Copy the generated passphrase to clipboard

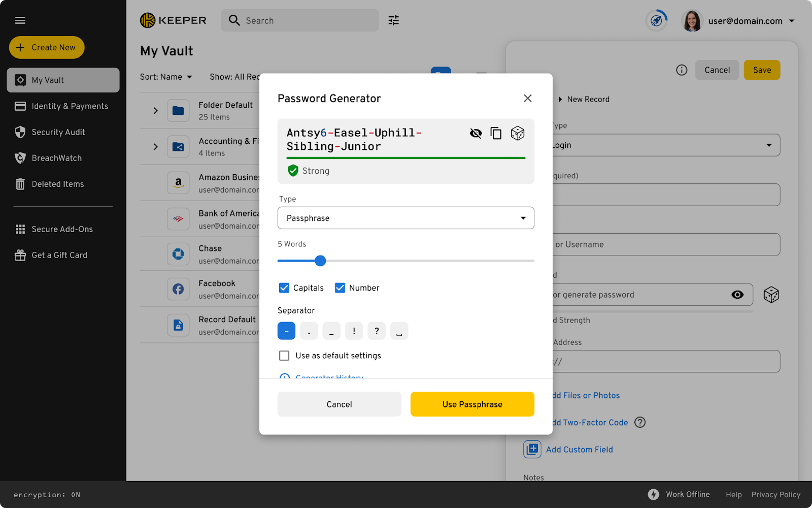click(496, 133)
